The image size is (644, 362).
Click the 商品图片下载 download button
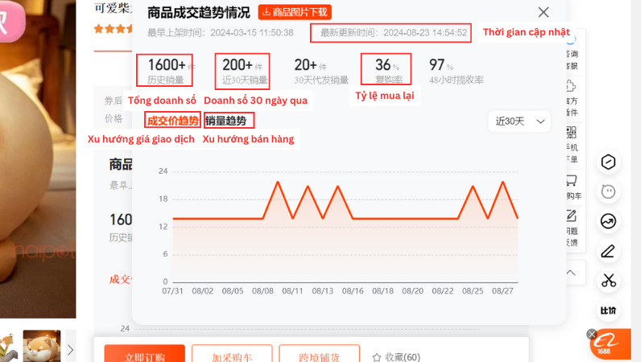(295, 12)
